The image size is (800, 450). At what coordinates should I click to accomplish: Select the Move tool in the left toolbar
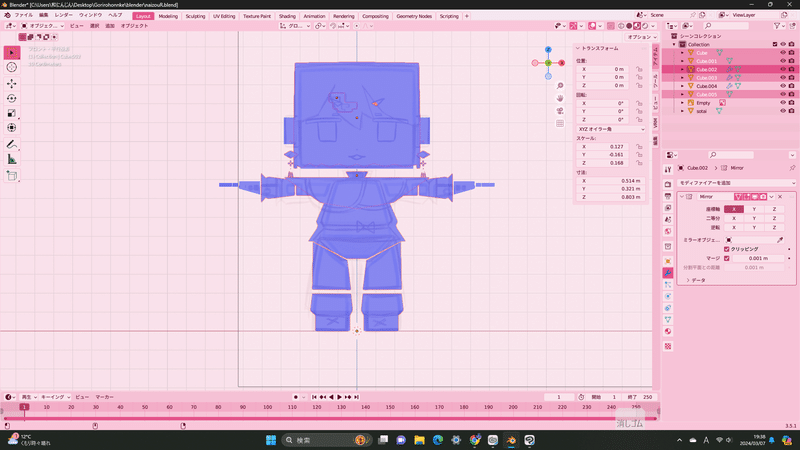click(12, 83)
